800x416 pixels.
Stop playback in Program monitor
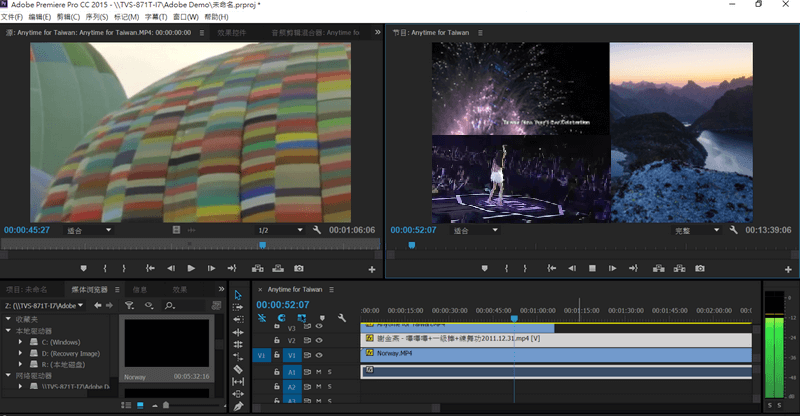point(592,268)
